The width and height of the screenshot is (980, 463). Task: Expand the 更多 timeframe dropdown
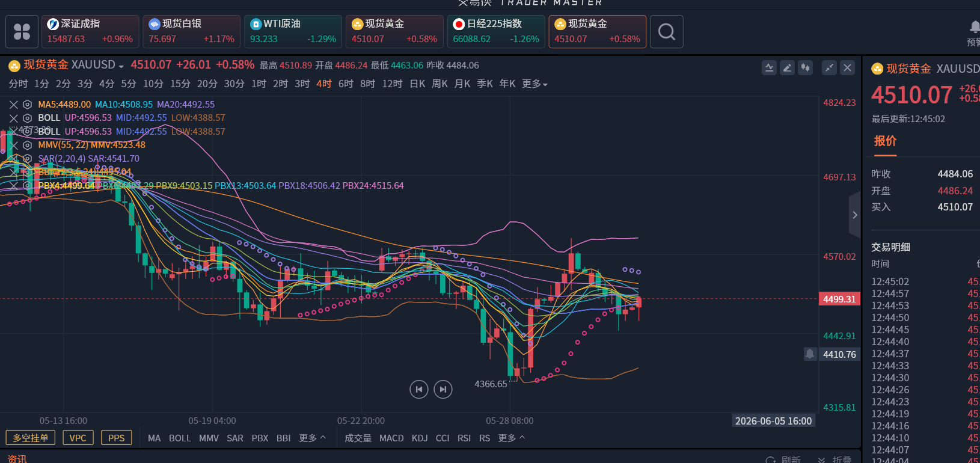coord(534,84)
